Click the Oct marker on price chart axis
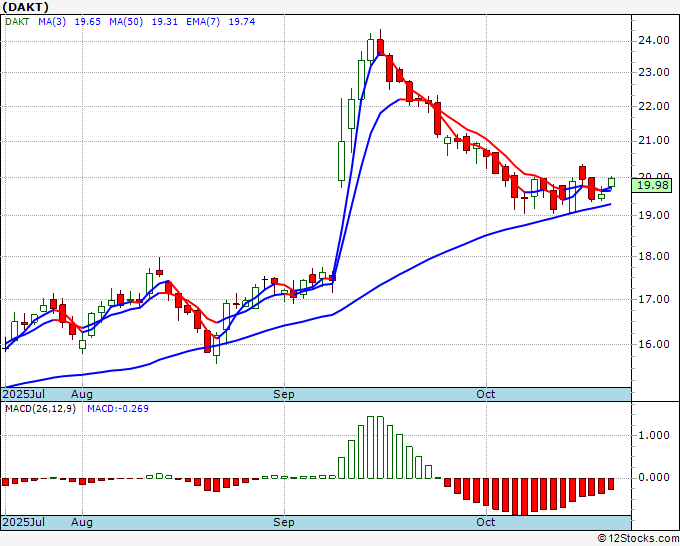The height and width of the screenshot is (546, 680). tap(486, 394)
